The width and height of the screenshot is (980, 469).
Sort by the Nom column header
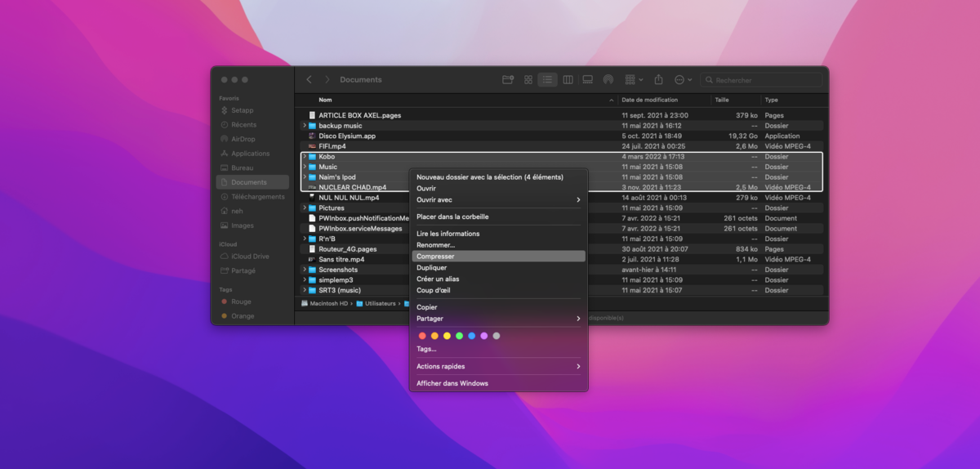(325, 100)
